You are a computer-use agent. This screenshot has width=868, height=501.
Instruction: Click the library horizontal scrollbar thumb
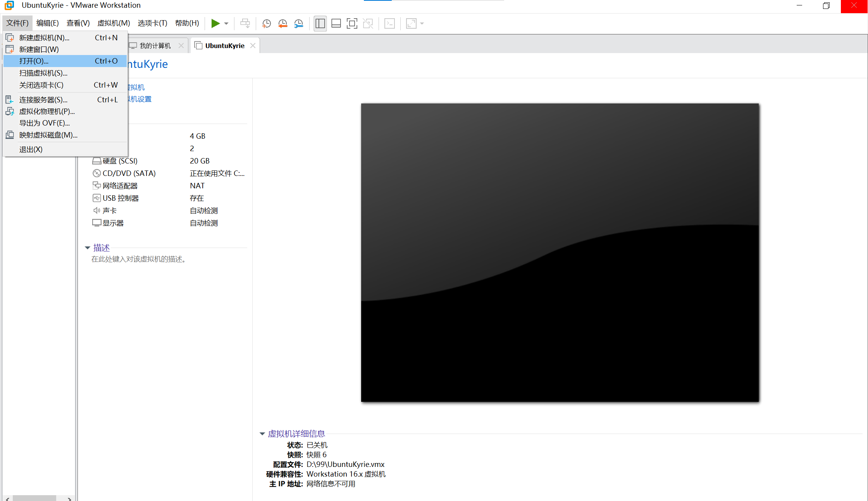[34, 498]
